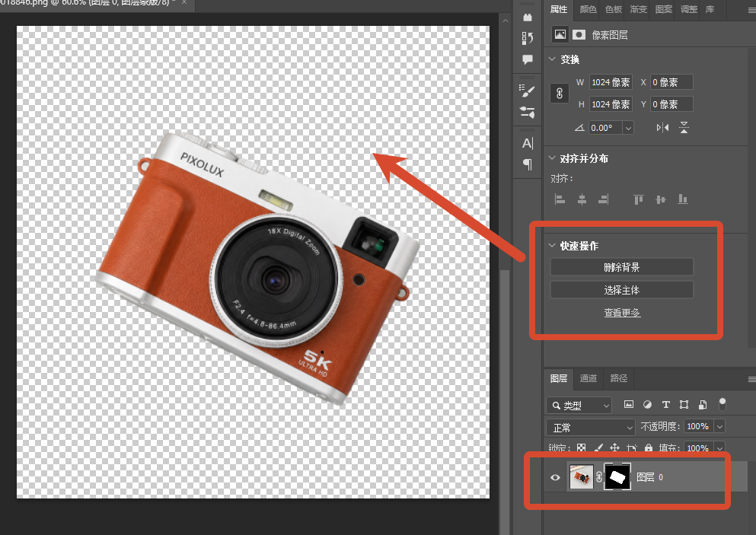The width and height of the screenshot is (756, 535).
Task: Open the Properties panel flyout menu
Action: [x=751, y=10]
